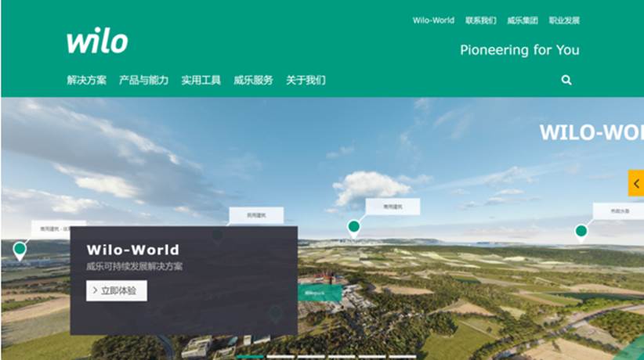The image size is (644, 360).
Task: Click the center green map pin
Action: (353, 229)
